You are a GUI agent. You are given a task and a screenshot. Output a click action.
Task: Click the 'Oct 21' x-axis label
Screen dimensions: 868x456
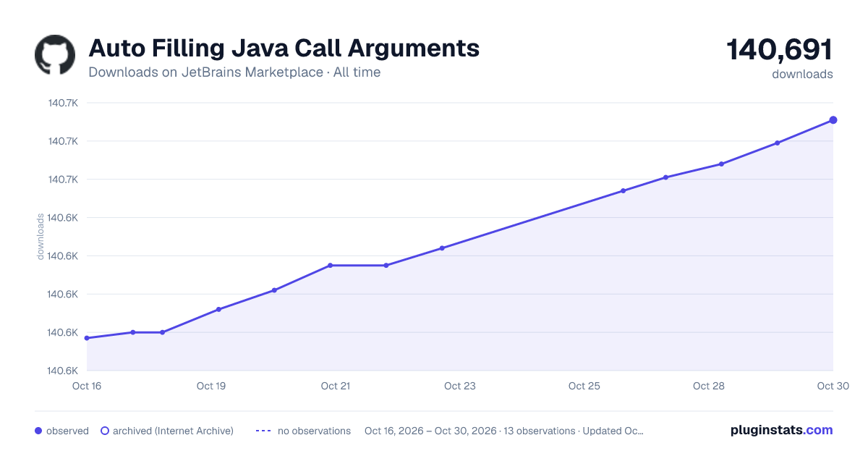point(336,386)
